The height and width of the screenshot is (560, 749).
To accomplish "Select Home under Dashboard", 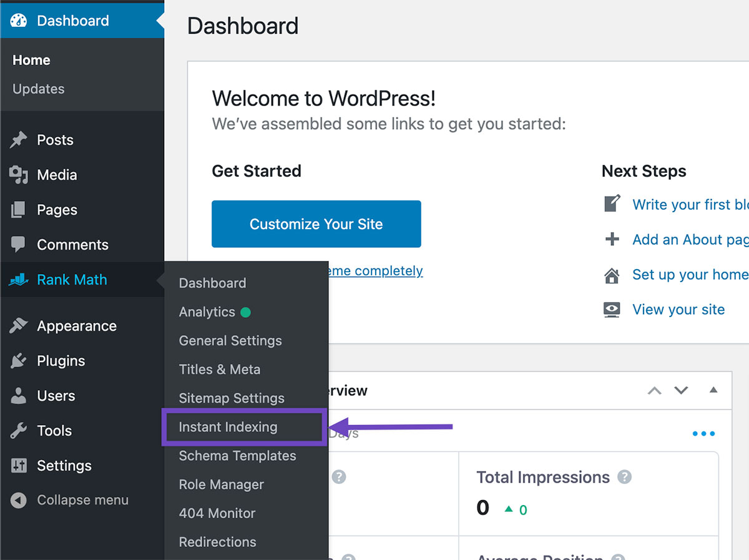I will click(31, 60).
